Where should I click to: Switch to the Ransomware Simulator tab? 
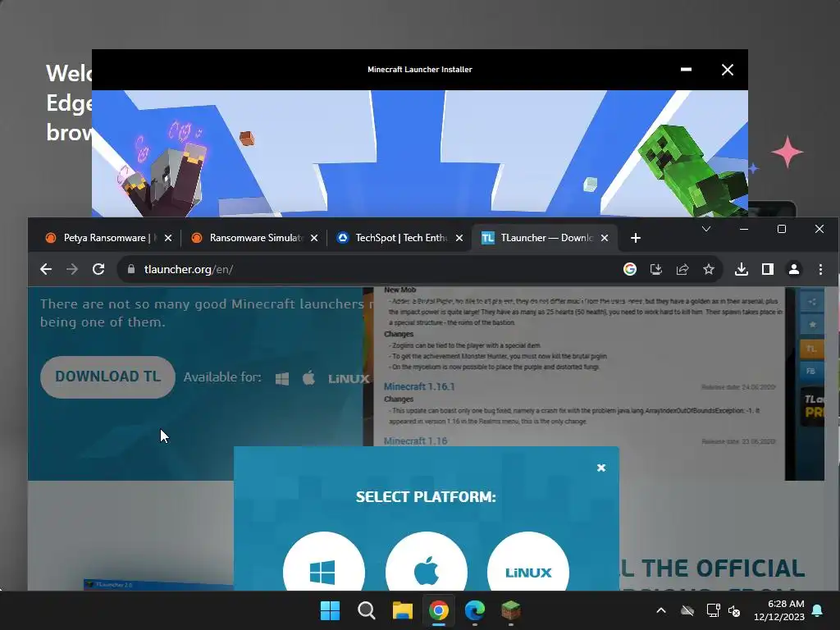pos(254,238)
